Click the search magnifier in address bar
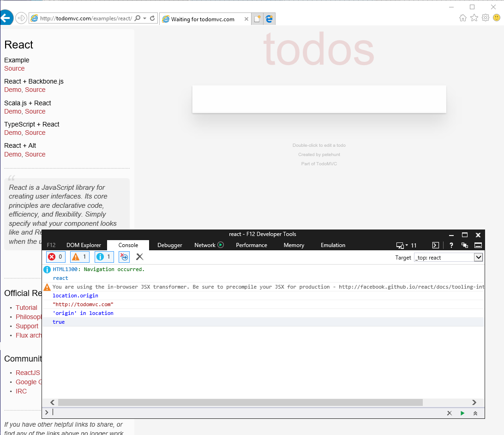The height and width of the screenshot is (435, 504). click(x=138, y=18)
